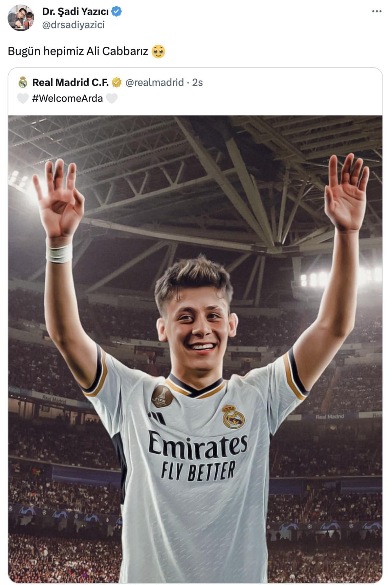Click the teary-eyed emoji in tweet
This screenshot has height=585, width=392.
[x=158, y=51]
